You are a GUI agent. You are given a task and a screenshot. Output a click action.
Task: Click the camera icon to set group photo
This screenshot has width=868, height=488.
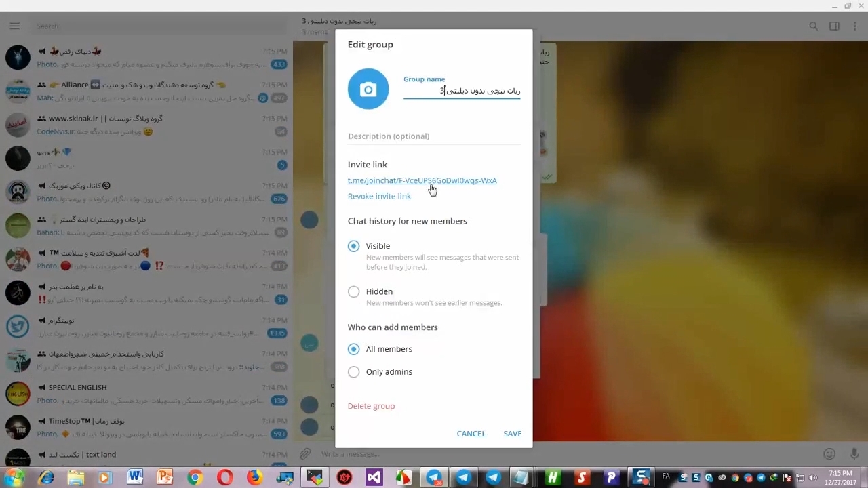pos(368,89)
